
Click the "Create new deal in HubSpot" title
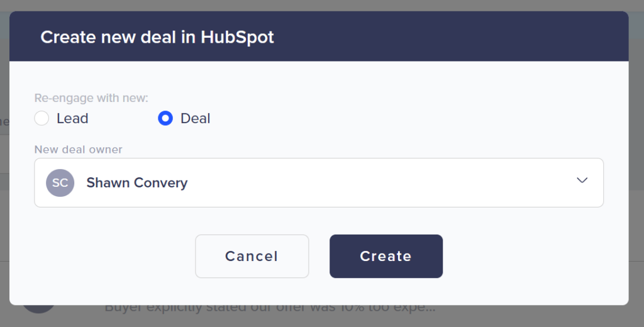tap(157, 37)
